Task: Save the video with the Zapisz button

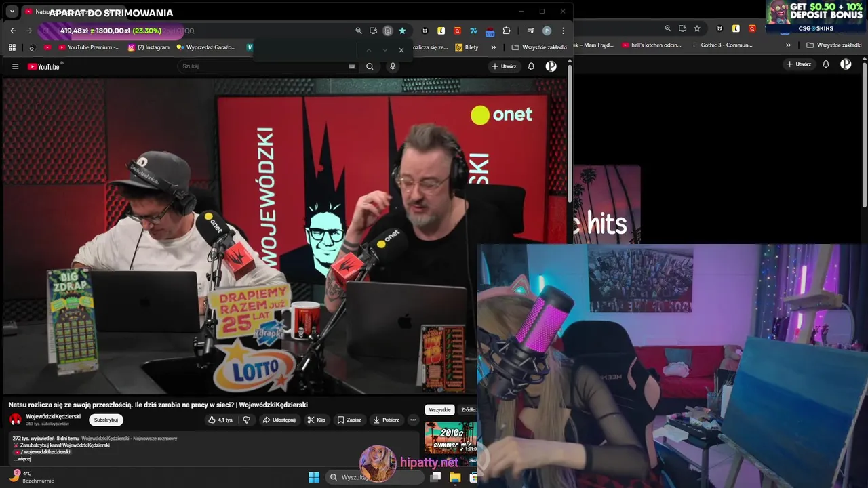Action: pyautogui.click(x=349, y=420)
